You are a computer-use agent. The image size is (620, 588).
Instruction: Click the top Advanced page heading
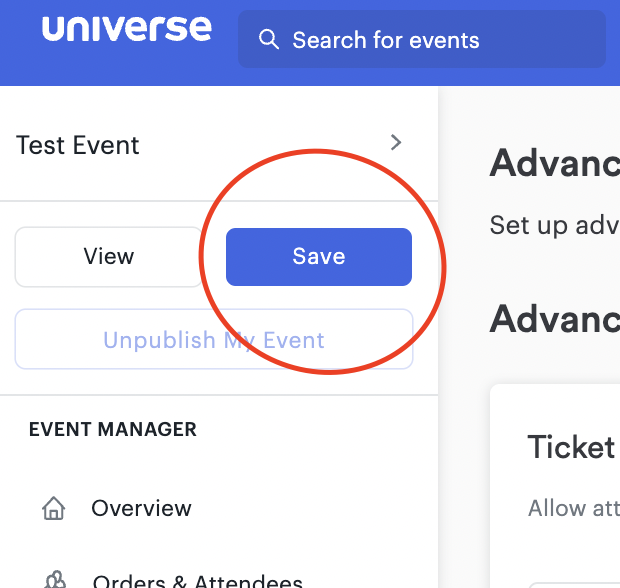pyautogui.click(x=555, y=163)
